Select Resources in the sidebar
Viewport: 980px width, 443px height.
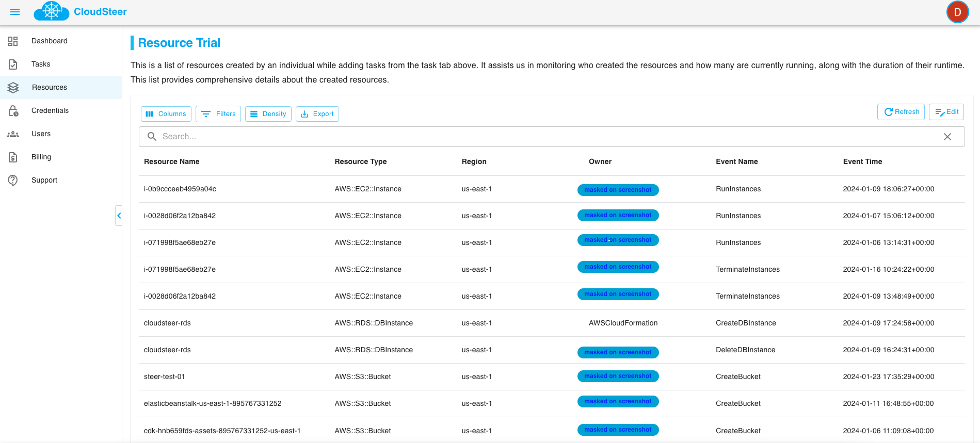49,88
